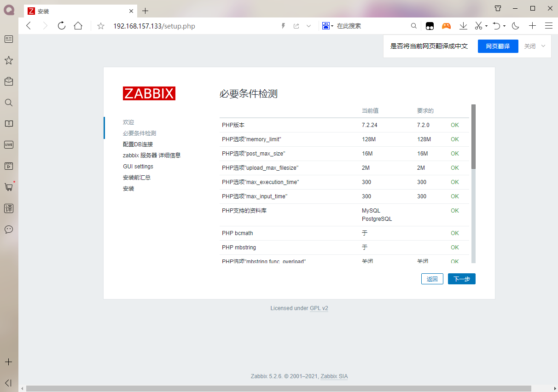This screenshot has height=392, width=558.
Task: Click the Quark logo in top-left corner
Action: (9, 9)
